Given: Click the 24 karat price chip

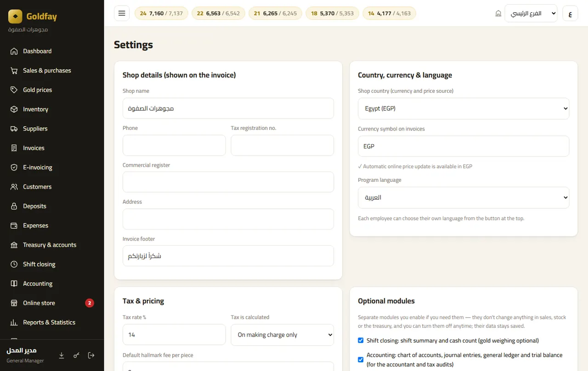Looking at the screenshot, I should coord(161,13).
